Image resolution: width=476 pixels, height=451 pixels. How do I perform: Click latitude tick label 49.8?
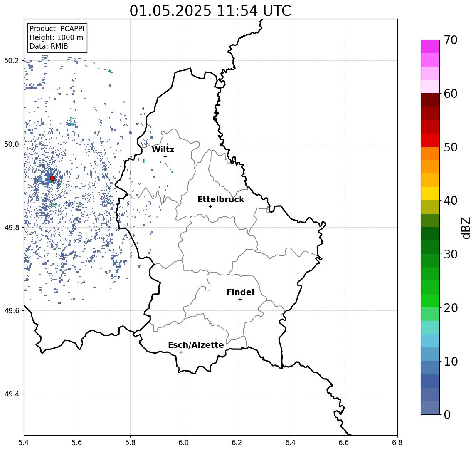point(11,227)
